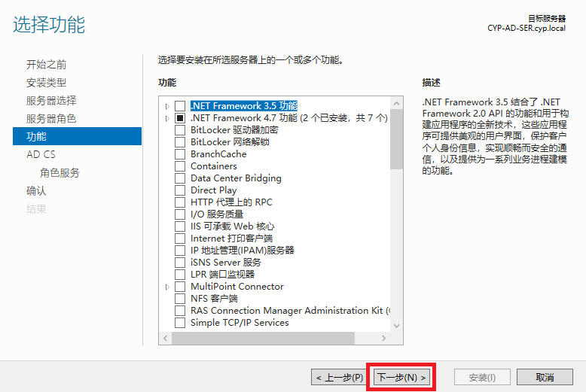Tick RAS Connection Manager Administration Kit checkbox
The width and height of the screenshot is (586, 392).
(180, 310)
